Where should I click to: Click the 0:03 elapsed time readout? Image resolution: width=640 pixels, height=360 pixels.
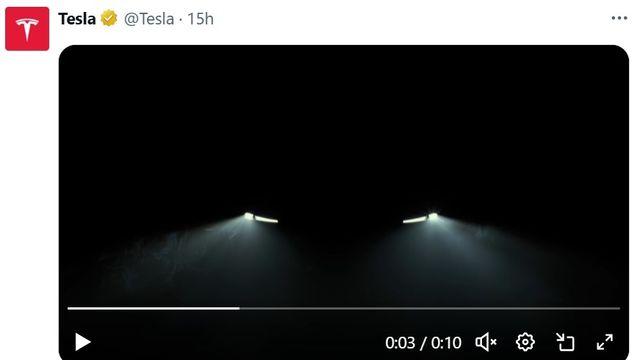tap(400, 343)
